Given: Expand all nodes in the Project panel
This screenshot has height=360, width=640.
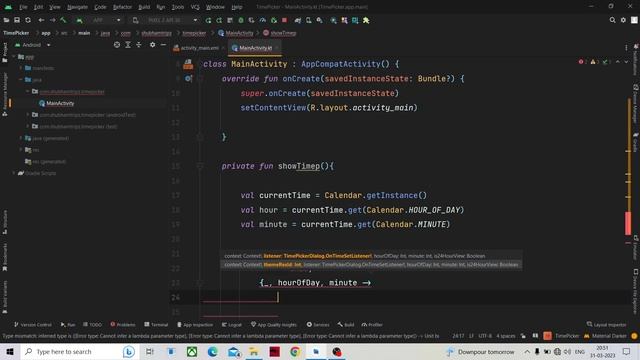Looking at the screenshot, I should coord(128,45).
